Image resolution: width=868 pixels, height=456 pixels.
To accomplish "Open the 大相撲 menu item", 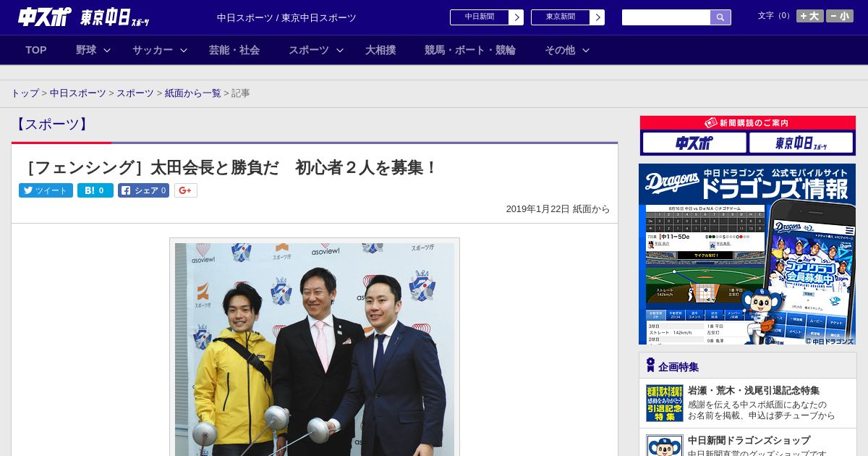I will (x=380, y=50).
